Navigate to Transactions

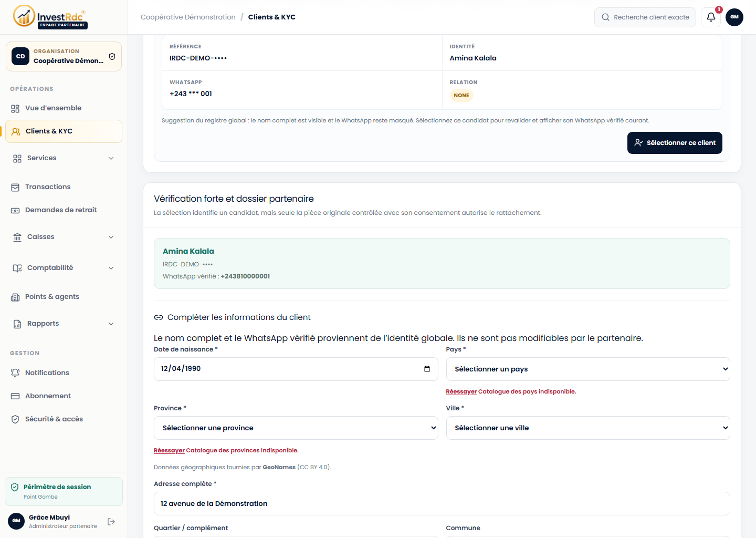(64, 187)
